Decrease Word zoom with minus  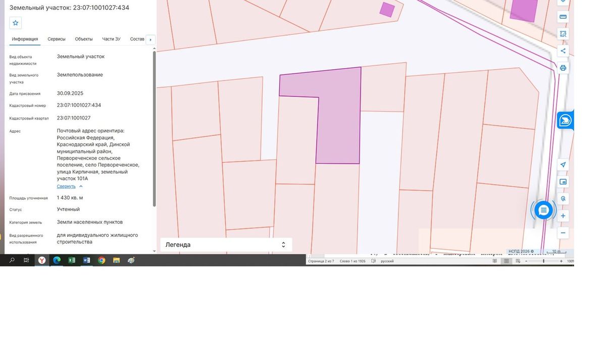526,261
